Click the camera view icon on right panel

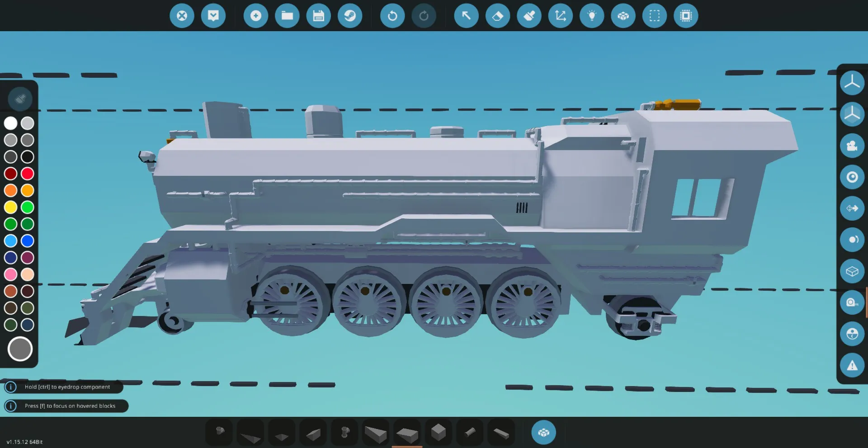pos(852,146)
